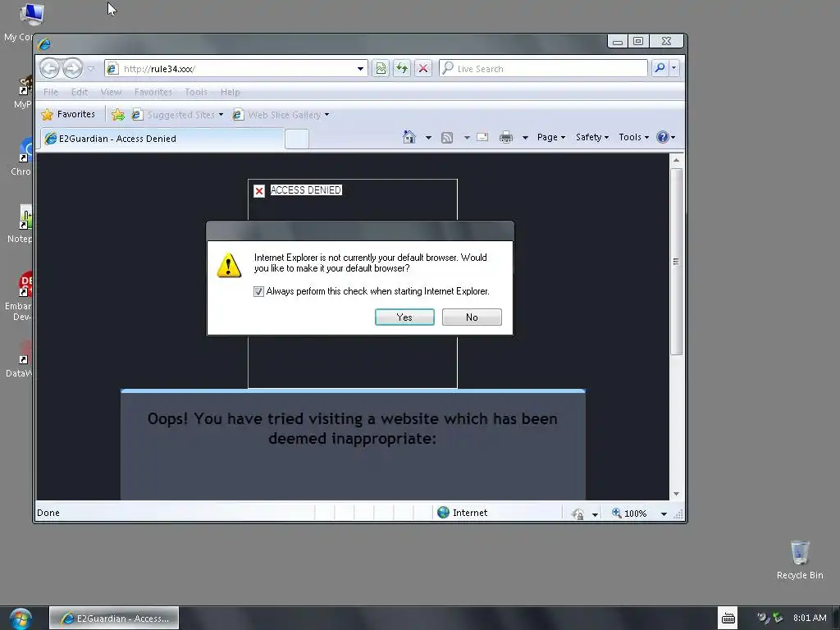Image resolution: width=840 pixels, height=630 pixels.
Task: Click No in the default browser dialog
Action: (x=472, y=317)
